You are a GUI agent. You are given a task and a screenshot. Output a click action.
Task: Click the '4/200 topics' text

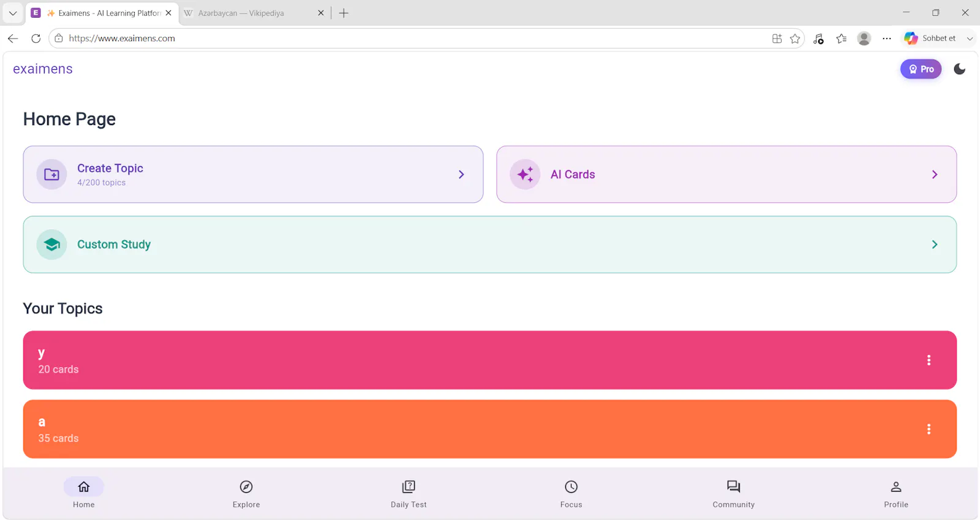[x=102, y=183]
